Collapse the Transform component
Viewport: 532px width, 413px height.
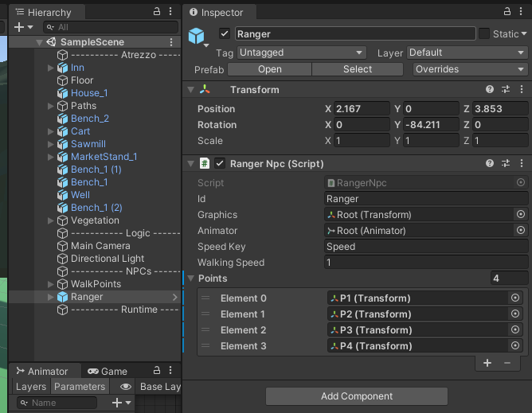[190, 89]
